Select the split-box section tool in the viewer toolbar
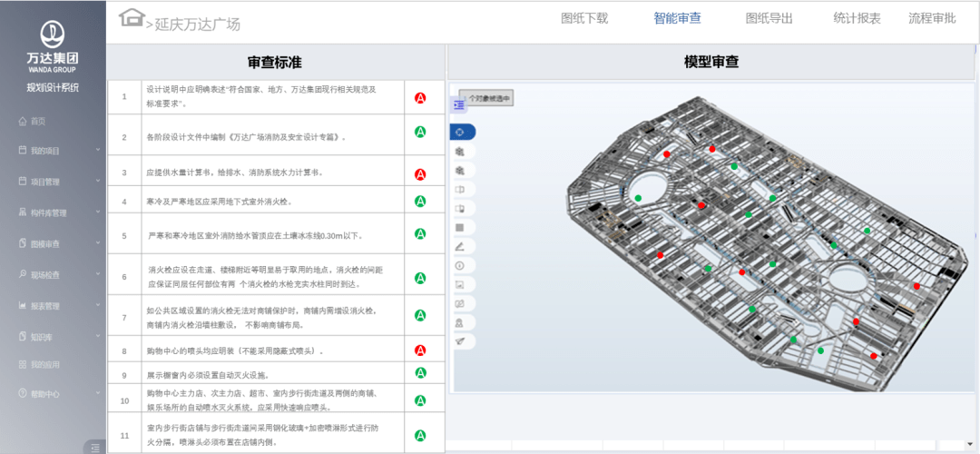This screenshot has height=454, width=980. [x=460, y=190]
